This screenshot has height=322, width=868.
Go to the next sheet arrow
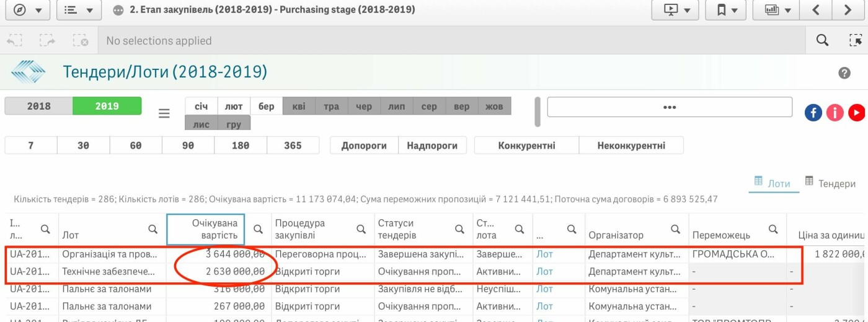849,10
